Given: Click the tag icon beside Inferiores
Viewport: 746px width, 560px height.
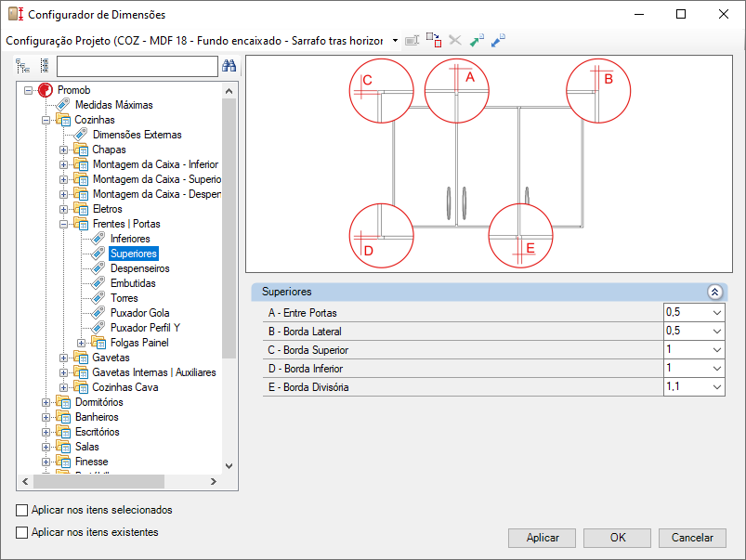Looking at the screenshot, I should 98,239.
